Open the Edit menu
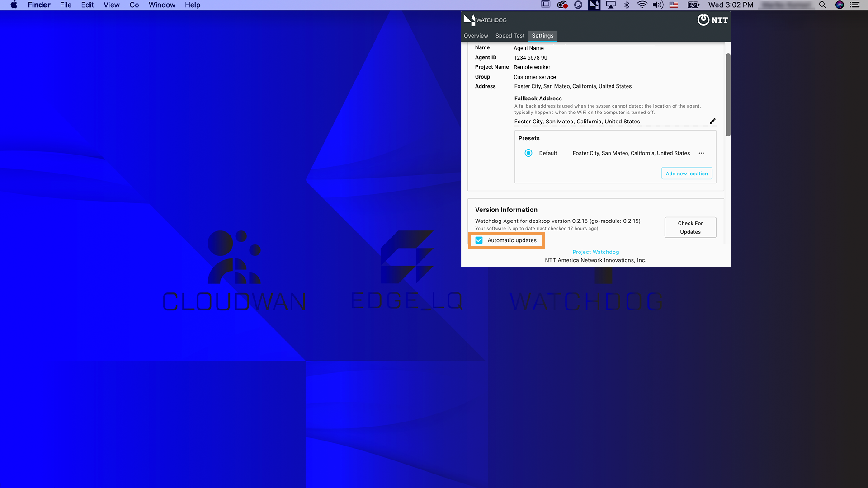 coord(87,5)
